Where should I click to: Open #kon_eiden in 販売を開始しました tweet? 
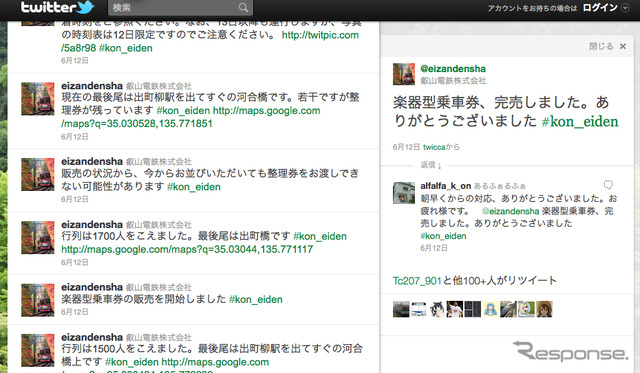click(x=256, y=300)
